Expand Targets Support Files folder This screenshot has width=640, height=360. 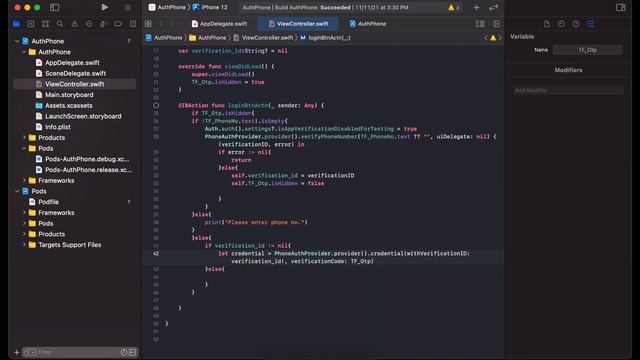(x=24, y=245)
